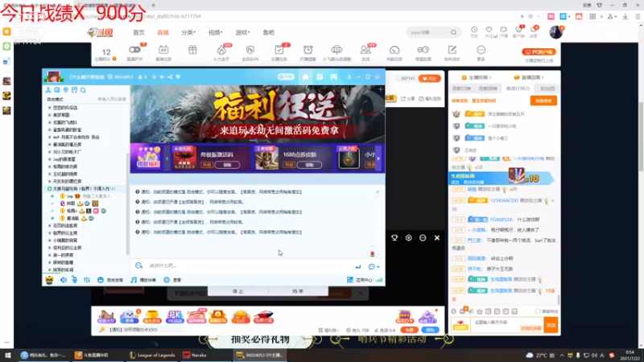Viewport: 644px width, 362px height.
Task: Click the orange 发送 send button
Action: (551, 325)
